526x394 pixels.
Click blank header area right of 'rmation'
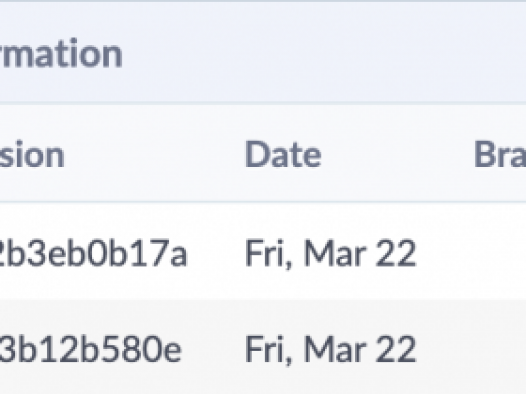click(x=322, y=54)
